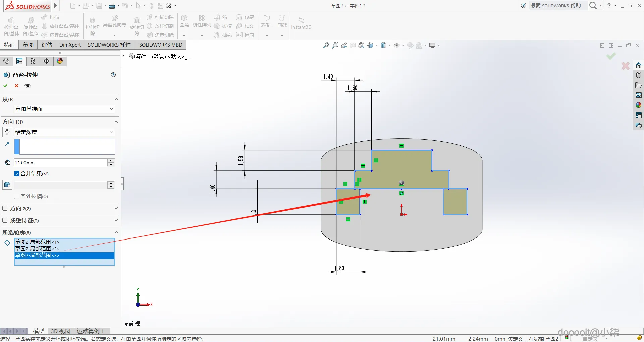Expand the 薄壁特征 section chevron
This screenshot has width=644, height=342.
tap(116, 220)
